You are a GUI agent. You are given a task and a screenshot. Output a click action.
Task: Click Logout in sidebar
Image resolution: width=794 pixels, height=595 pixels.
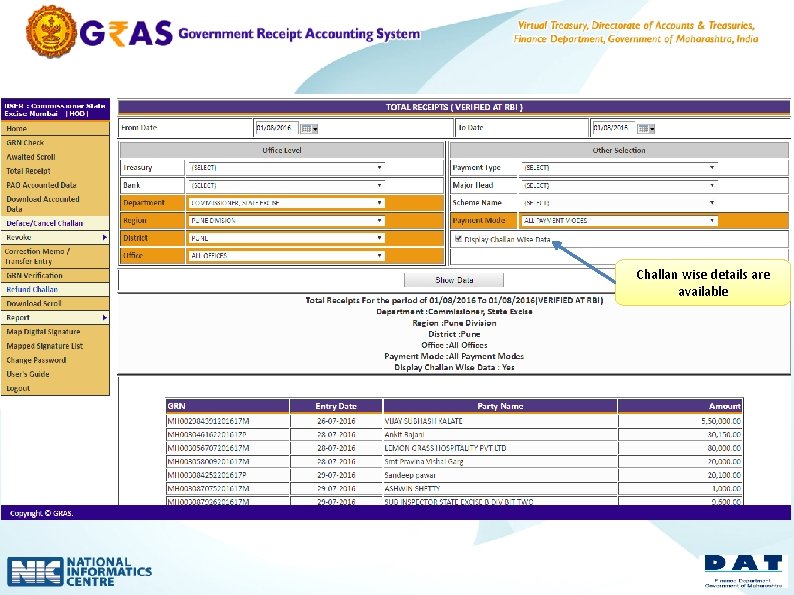[x=55, y=388]
